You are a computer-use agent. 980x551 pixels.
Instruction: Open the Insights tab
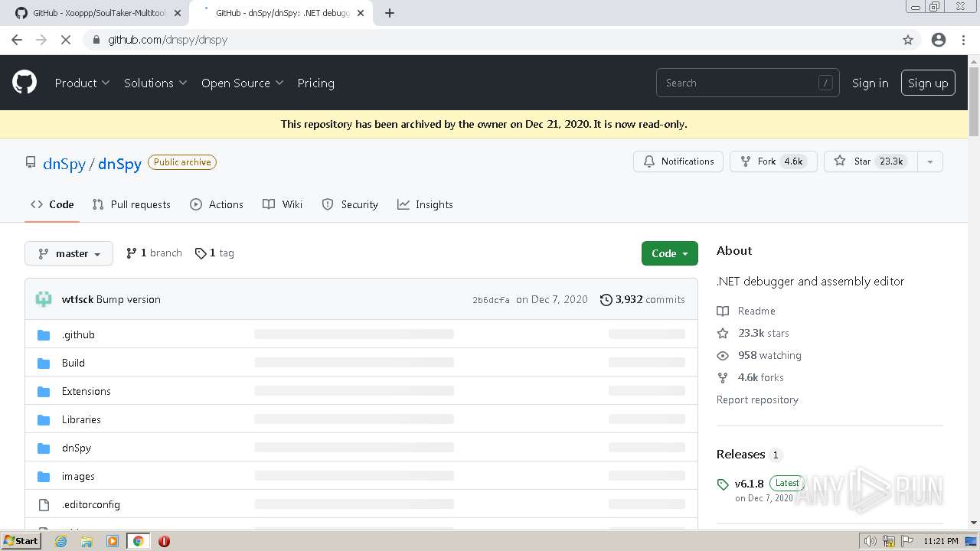pyautogui.click(x=425, y=204)
